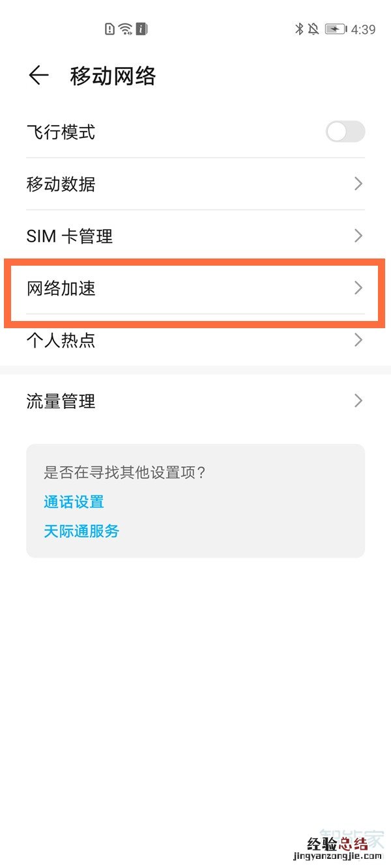391x868 pixels.
Task: Click the chevron on the 网络加速 row
Action: click(x=358, y=288)
